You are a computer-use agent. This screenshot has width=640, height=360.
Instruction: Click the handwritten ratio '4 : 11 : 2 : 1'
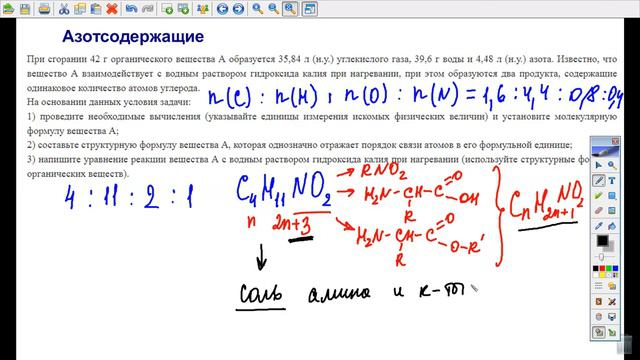pos(129,197)
